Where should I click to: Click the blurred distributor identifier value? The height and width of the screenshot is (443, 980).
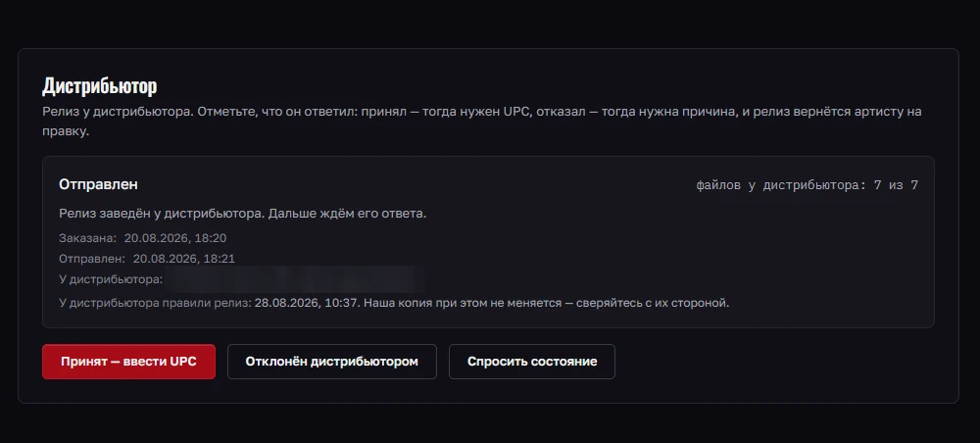[x=296, y=279]
